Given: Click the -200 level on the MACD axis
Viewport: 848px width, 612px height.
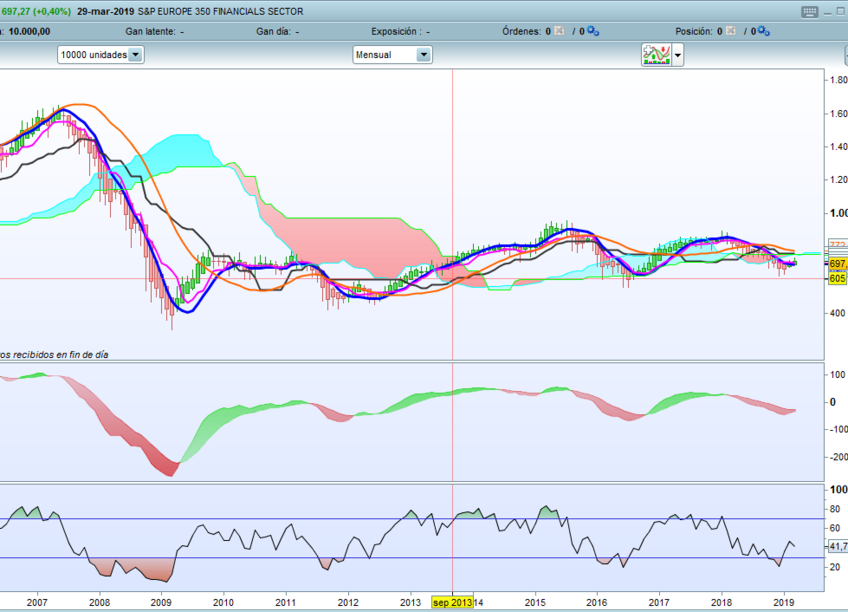Looking at the screenshot, I should click(838, 457).
